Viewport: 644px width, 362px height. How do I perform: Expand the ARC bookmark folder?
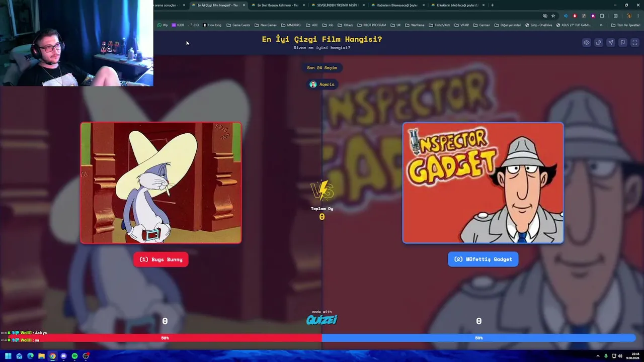(x=312, y=25)
